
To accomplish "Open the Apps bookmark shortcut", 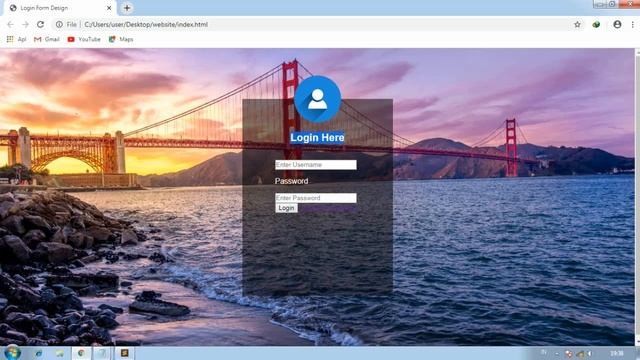I will coord(16,39).
